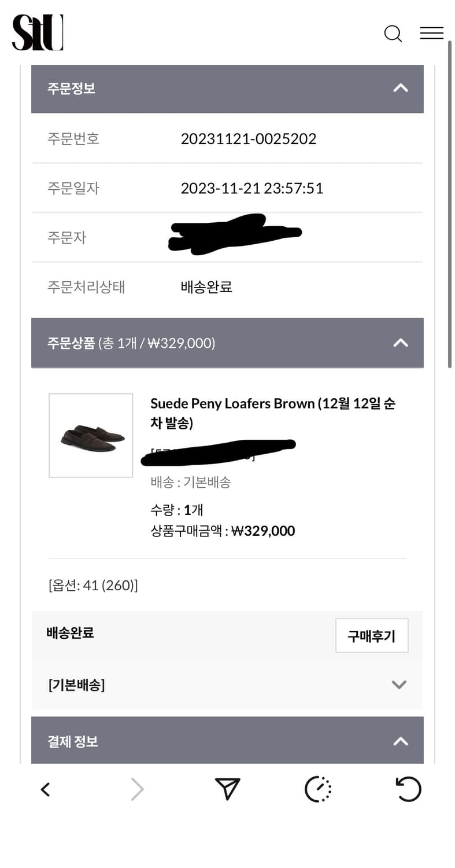This screenshot has height=868, width=455.
Task: Tap the [옵션: 41 (260)] option text
Action: pos(93,585)
